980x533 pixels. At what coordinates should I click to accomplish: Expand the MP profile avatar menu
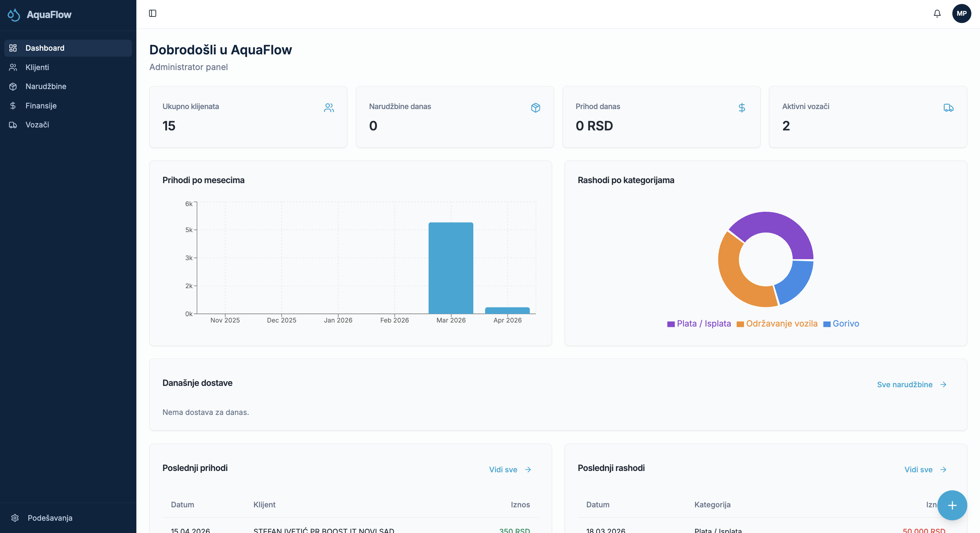pyautogui.click(x=961, y=13)
